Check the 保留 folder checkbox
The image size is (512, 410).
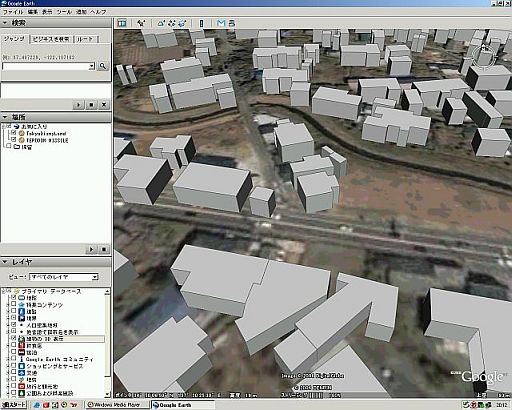[x=9, y=146]
